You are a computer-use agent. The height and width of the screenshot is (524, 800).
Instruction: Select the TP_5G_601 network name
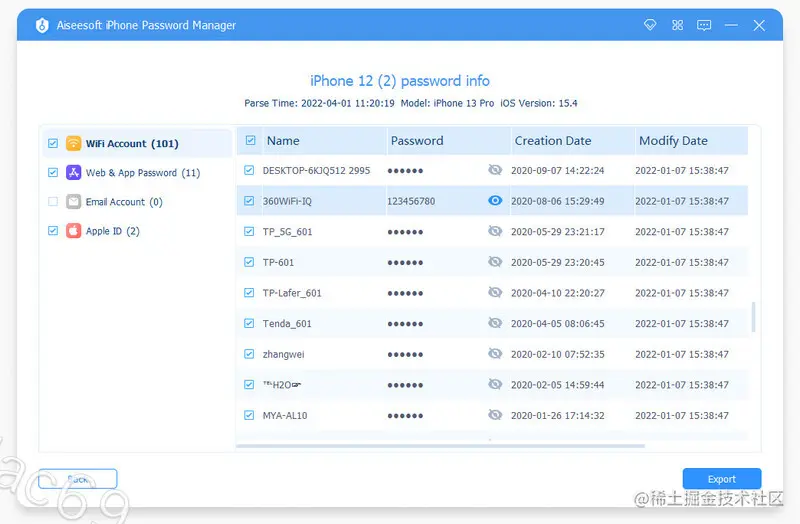tap(287, 232)
